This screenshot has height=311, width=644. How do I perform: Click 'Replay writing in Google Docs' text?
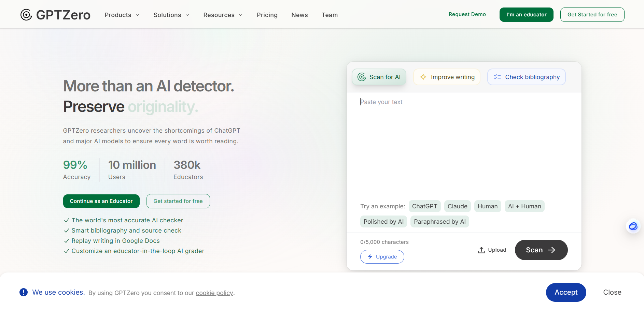115,241
